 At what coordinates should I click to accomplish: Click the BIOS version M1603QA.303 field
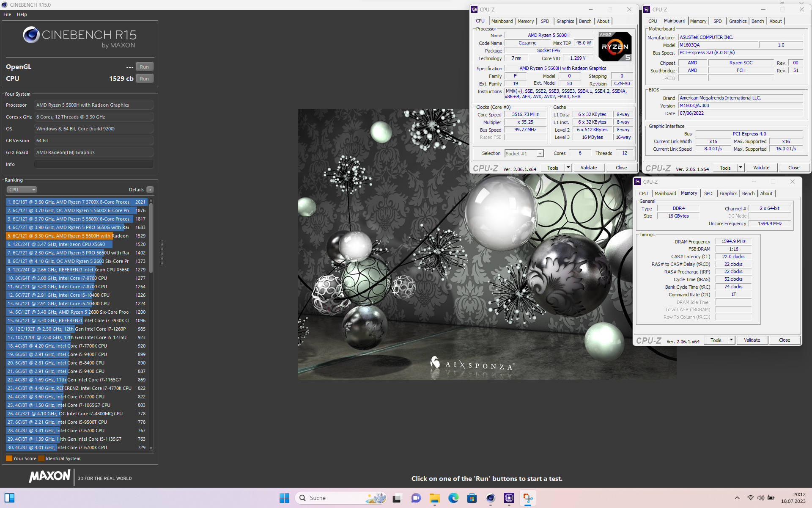(741, 106)
